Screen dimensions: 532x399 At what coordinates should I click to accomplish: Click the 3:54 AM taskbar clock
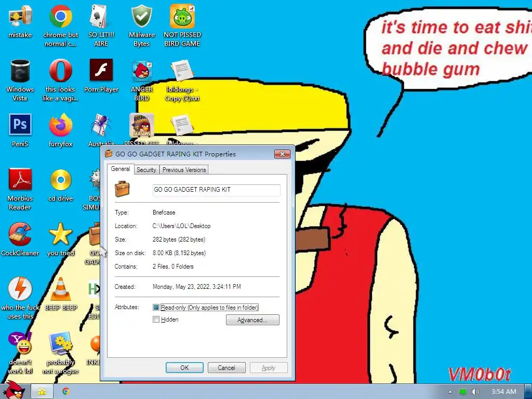pos(503,392)
